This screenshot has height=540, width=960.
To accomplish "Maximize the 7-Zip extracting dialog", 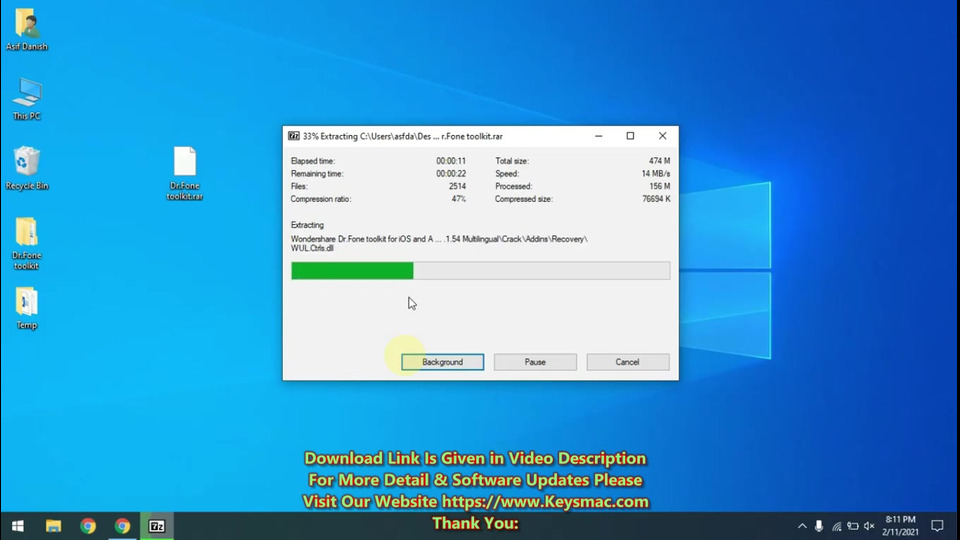I will tap(630, 136).
